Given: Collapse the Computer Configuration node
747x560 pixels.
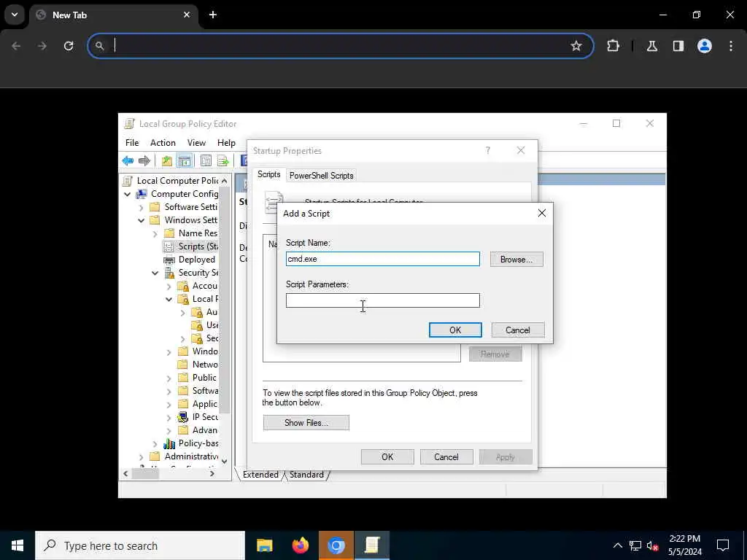Looking at the screenshot, I should 127,194.
